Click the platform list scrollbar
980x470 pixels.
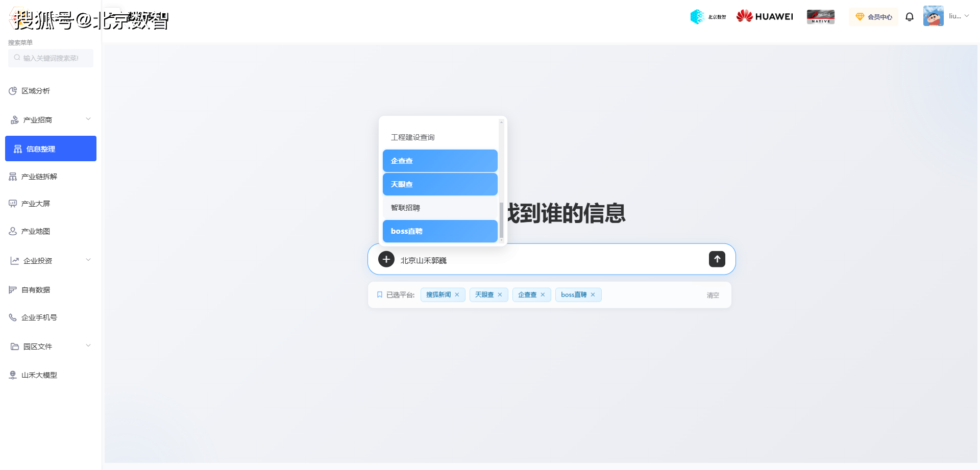[x=501, y=219]
